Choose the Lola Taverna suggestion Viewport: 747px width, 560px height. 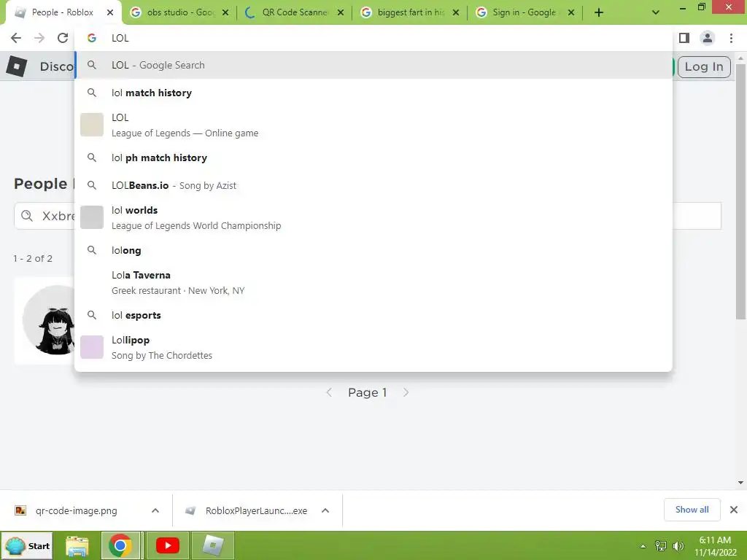(373, 282)
